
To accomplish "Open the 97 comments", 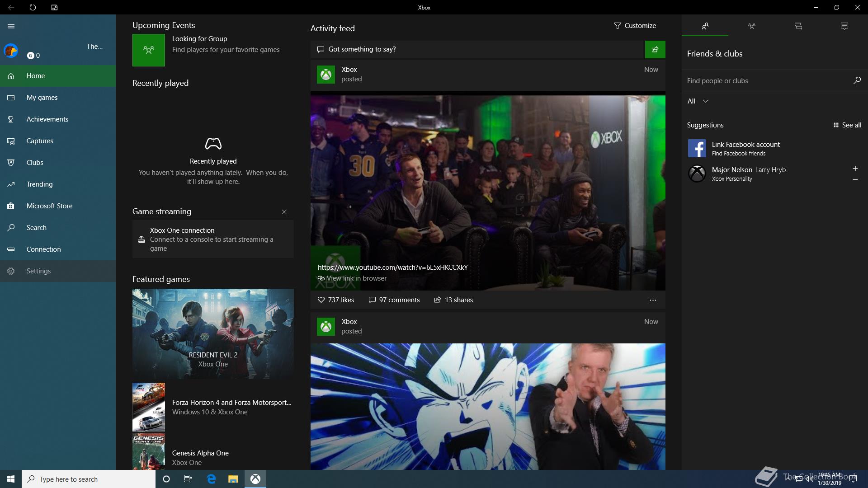I will (x=394, y=300).
